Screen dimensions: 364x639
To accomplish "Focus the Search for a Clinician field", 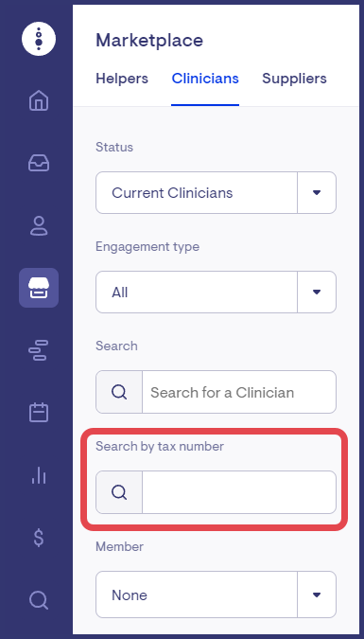I will [x=239, y=392].
